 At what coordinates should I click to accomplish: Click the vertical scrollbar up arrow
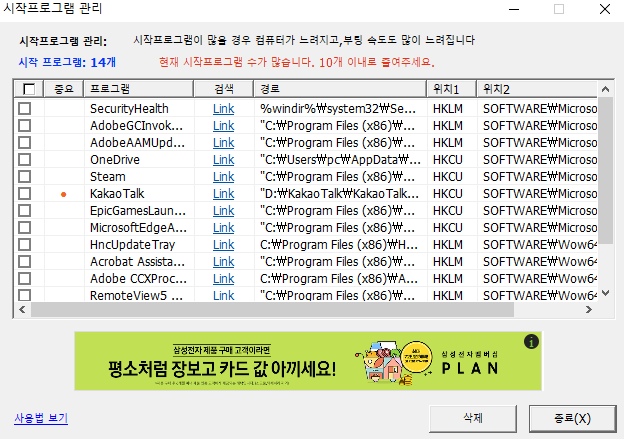605,89
